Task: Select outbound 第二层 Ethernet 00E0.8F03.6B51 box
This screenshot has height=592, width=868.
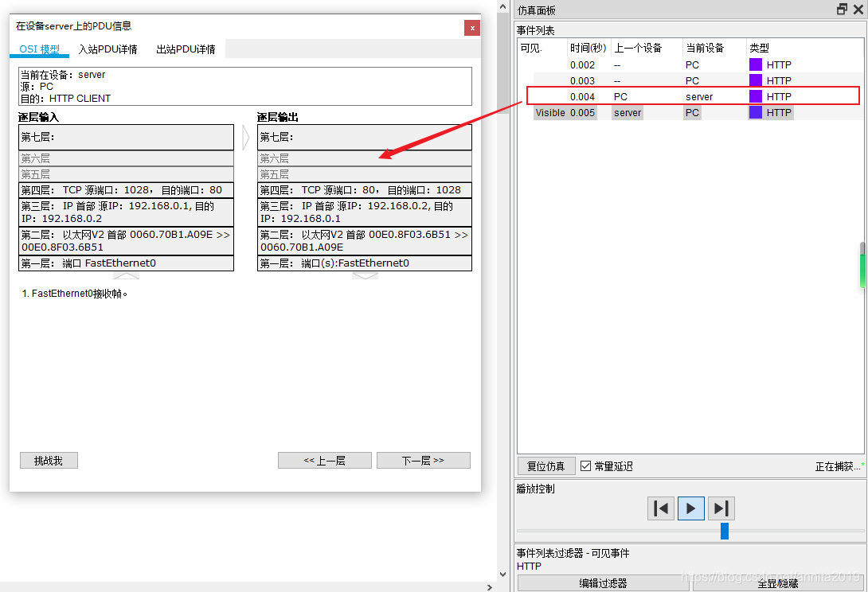Action: (x=365, y=240)
